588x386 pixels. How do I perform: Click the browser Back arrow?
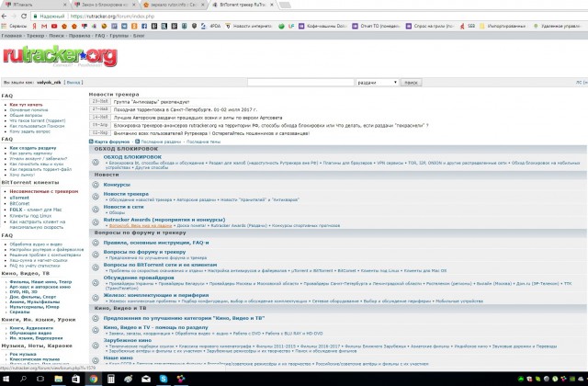pyautogui.click(x=4, y=17)
